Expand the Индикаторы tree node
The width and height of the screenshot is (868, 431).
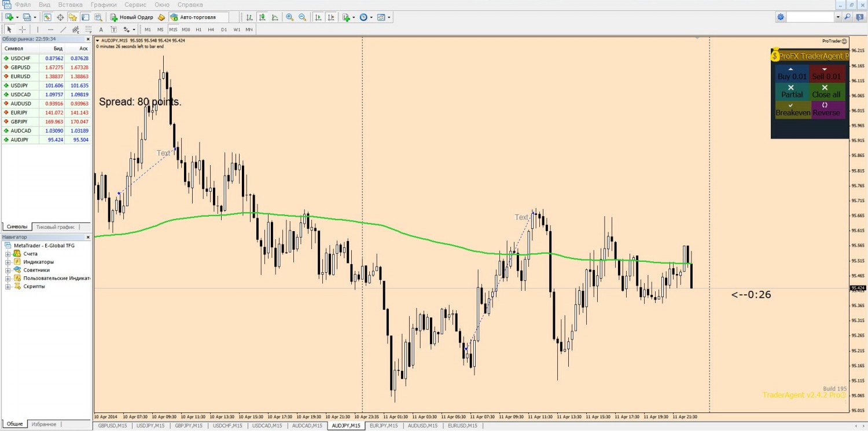[x=8, y=262]
